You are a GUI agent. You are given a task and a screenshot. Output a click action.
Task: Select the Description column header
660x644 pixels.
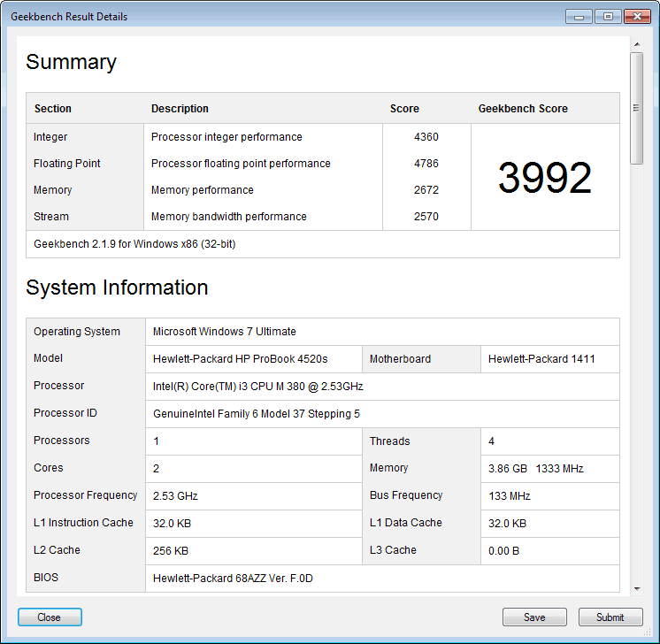180,109
